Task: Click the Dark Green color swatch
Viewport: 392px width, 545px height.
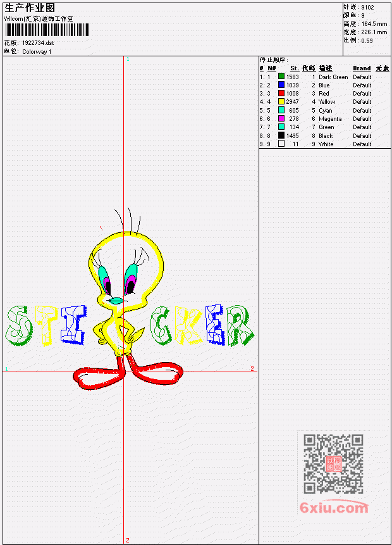Action: pyautogui.click(x=281, y=77)
